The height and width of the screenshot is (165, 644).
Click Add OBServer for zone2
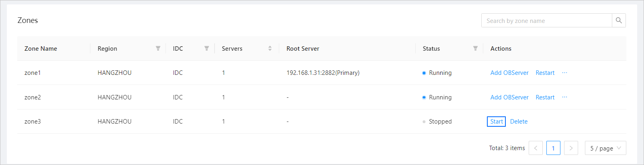[509, 97]
